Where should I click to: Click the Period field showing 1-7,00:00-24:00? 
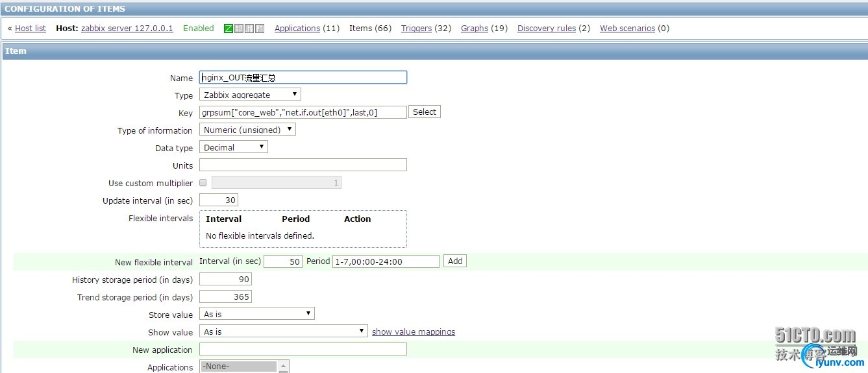386,261
